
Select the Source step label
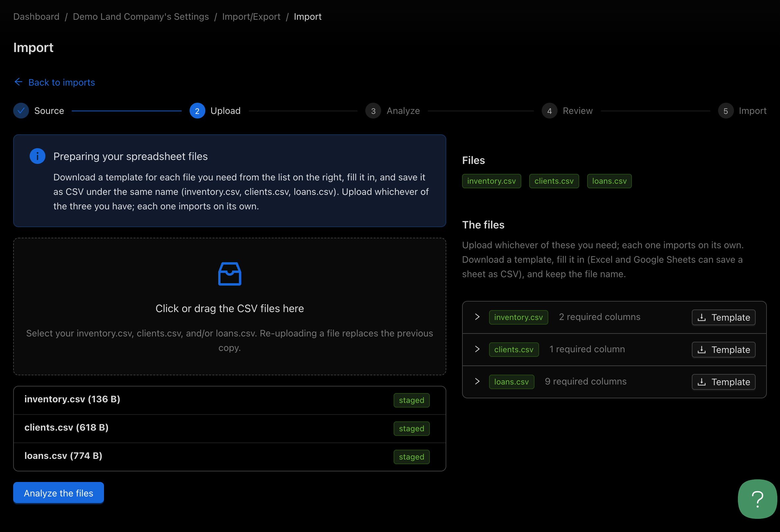[49, 111]
